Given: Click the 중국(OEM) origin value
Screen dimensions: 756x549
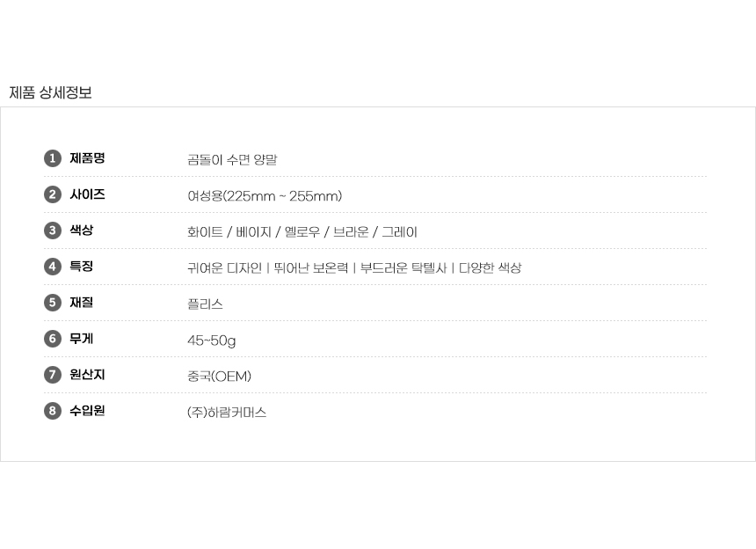Looking at the screenshot, I should click(219, 377).
